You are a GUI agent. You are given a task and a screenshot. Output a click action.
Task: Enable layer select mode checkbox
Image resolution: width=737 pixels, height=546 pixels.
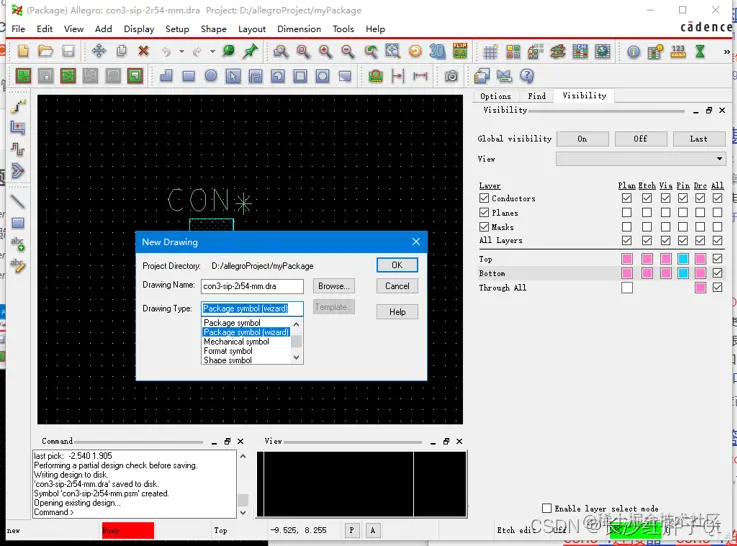547,508
